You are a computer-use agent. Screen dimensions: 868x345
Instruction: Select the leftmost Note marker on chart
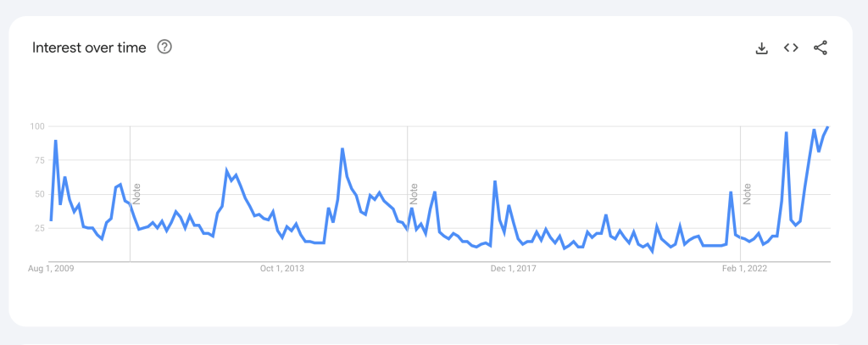[x=137, y=193]
